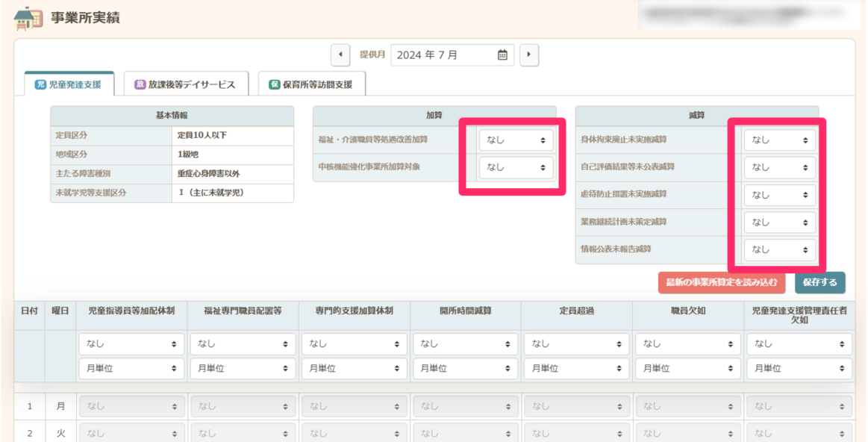Open 情報公表未報告減算 dropdown
Image resolution: width=868 pixels, height=442 pixels.
click(x=780, y=249)
